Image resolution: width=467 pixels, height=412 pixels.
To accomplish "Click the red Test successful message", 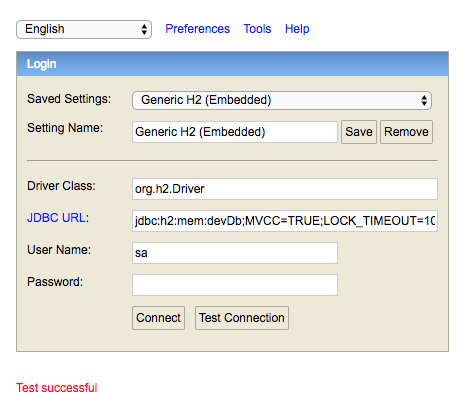I will [x=57, y=388].
